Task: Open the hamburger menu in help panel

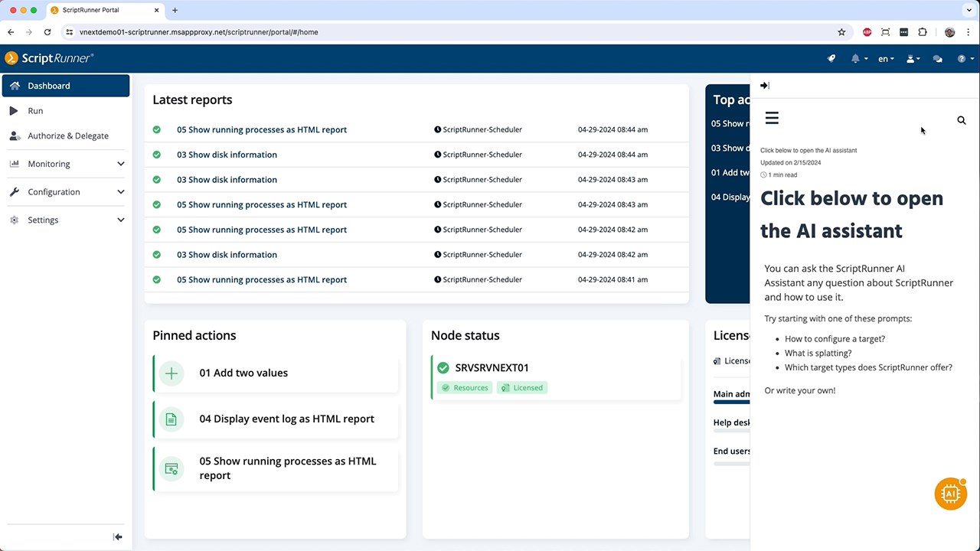Action: point(772,118)
